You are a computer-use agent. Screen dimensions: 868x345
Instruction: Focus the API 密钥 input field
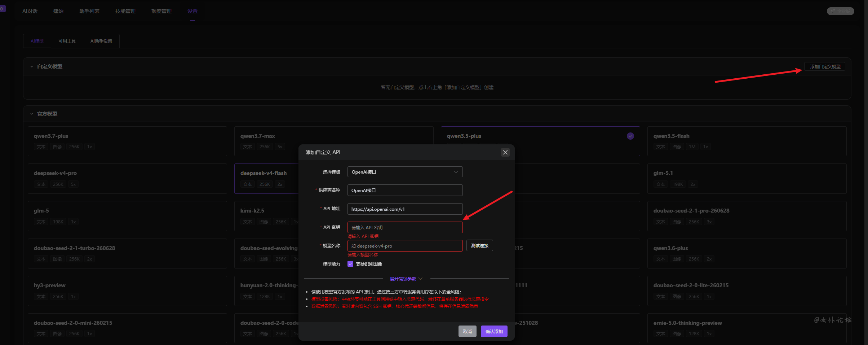[x=405, y=227]
